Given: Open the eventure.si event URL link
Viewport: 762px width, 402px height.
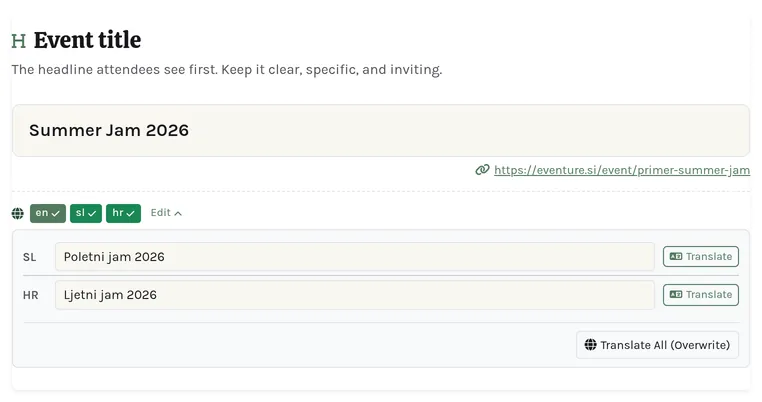Looking at the screenshot, I should click(x=622, y=170).
